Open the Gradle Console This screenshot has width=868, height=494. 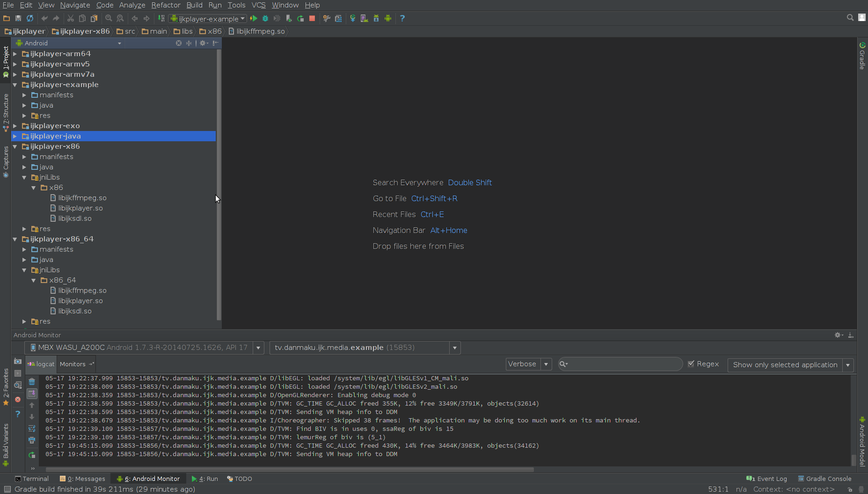pyautogui.click(x=824, y=479)
